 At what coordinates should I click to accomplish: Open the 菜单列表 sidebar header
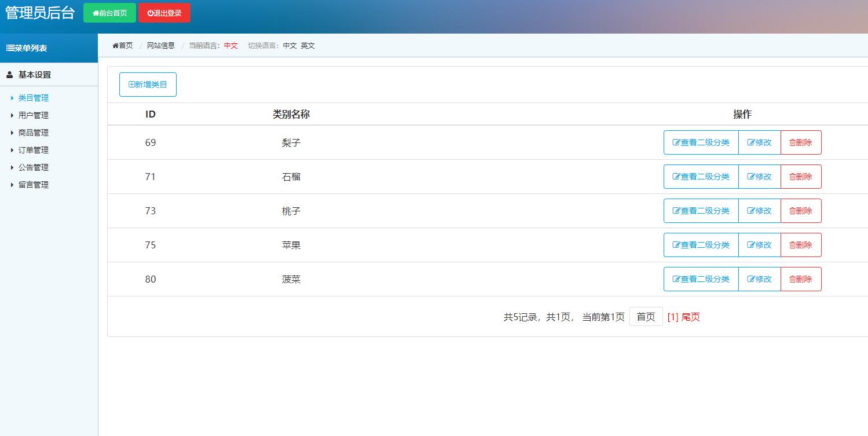49,48
